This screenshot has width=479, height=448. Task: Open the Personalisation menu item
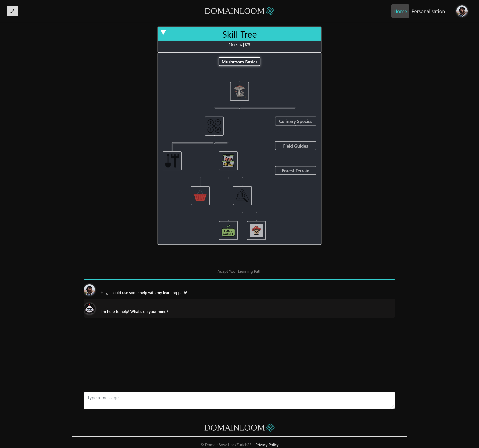pos(428,11)
